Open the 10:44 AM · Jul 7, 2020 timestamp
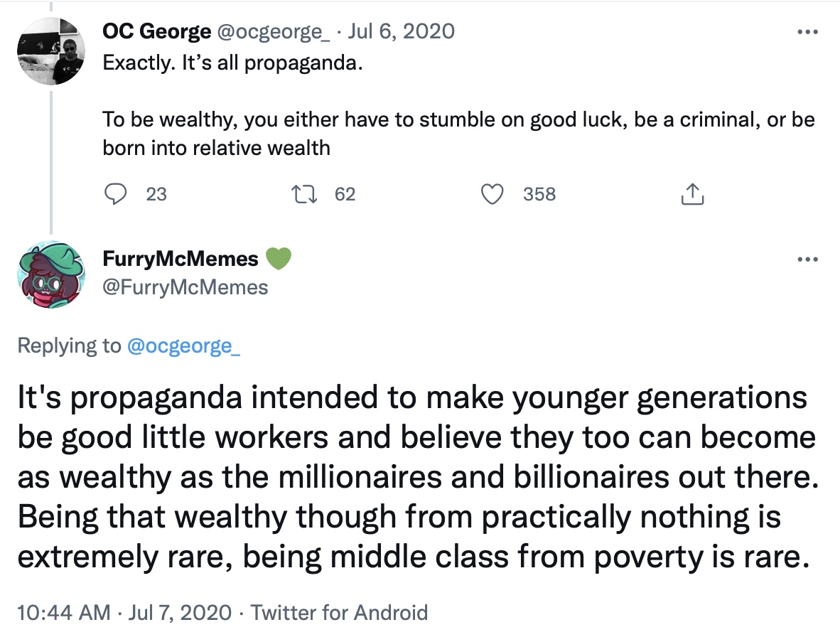This screenshot has width=840, height=637. (124, 612)
